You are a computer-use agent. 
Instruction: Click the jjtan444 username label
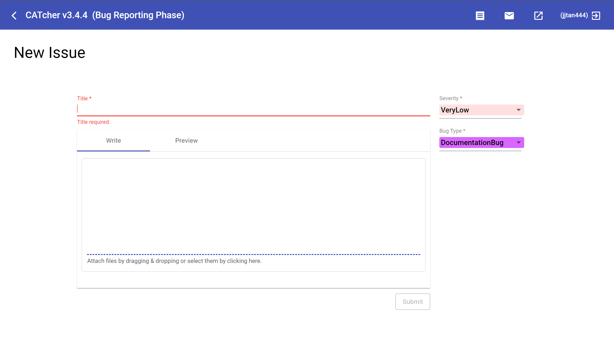(x=574, y=15)
